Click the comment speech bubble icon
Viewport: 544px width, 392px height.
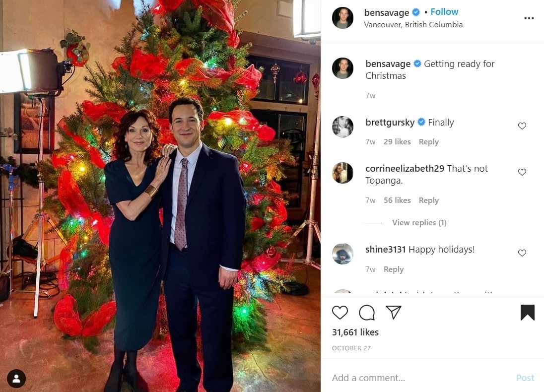[367, 313]
